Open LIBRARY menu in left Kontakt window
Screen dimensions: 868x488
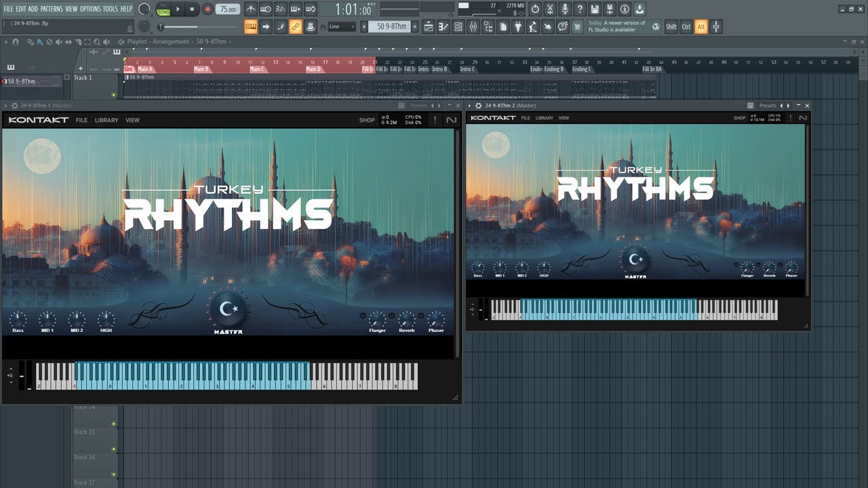(106, 120)
